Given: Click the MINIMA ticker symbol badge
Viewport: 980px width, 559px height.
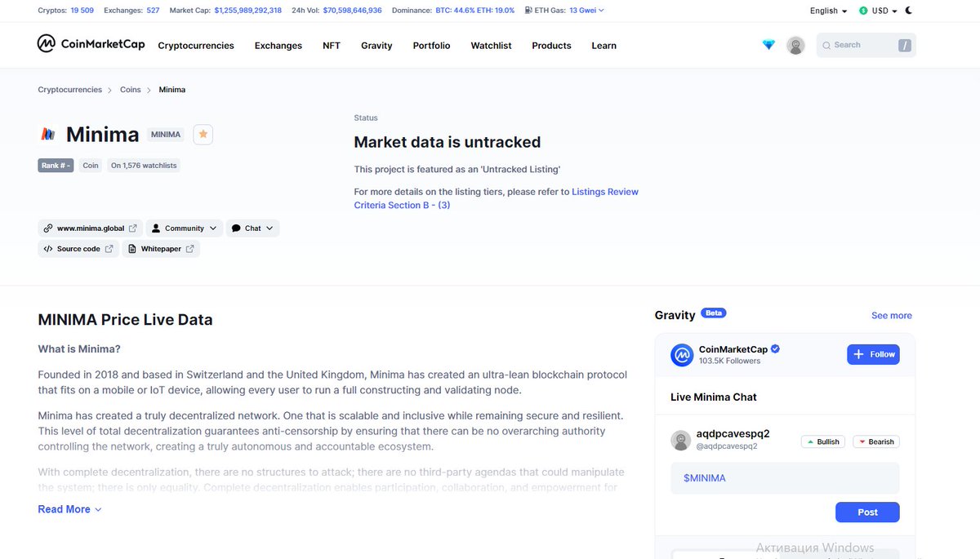Looking at the screenshot, I should pos(166,135).
